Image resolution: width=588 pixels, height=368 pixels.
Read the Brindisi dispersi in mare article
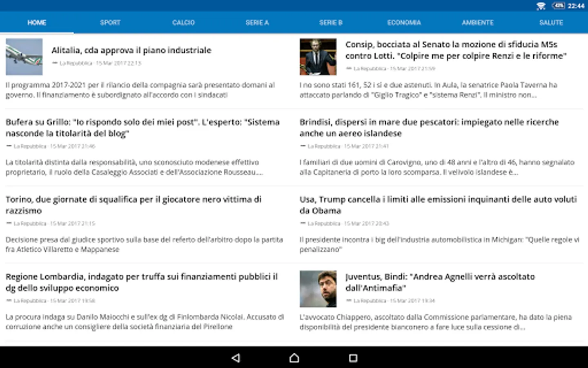[429, 128]
